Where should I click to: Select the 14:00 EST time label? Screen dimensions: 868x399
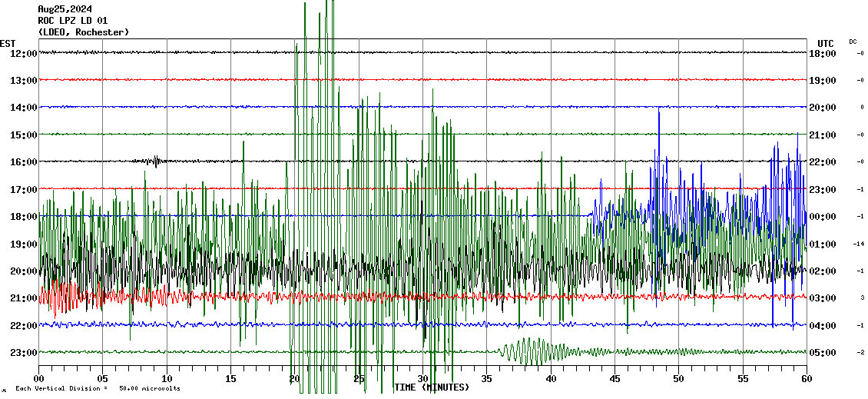coord(23,108)
